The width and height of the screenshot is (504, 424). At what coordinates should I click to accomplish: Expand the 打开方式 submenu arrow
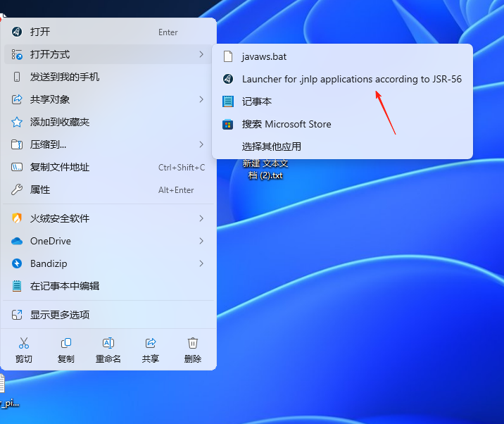coord(201,54)
